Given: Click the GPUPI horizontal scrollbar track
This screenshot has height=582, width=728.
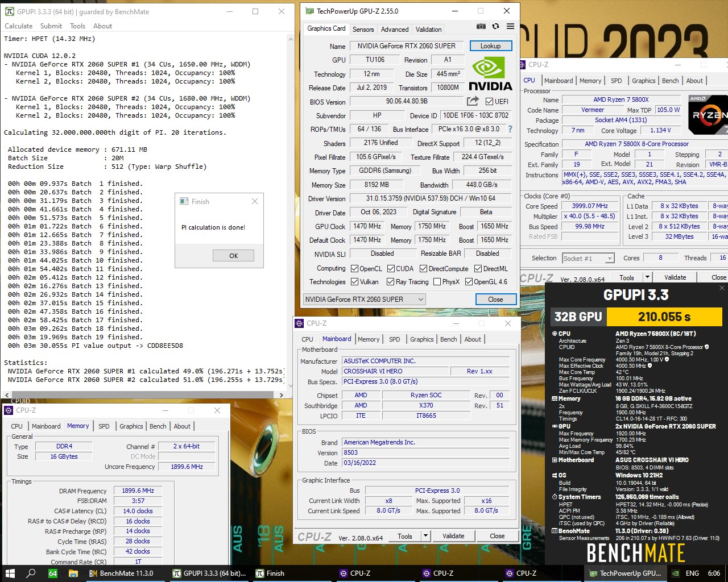Looking at the screenshot, I should tap(144, 394).
